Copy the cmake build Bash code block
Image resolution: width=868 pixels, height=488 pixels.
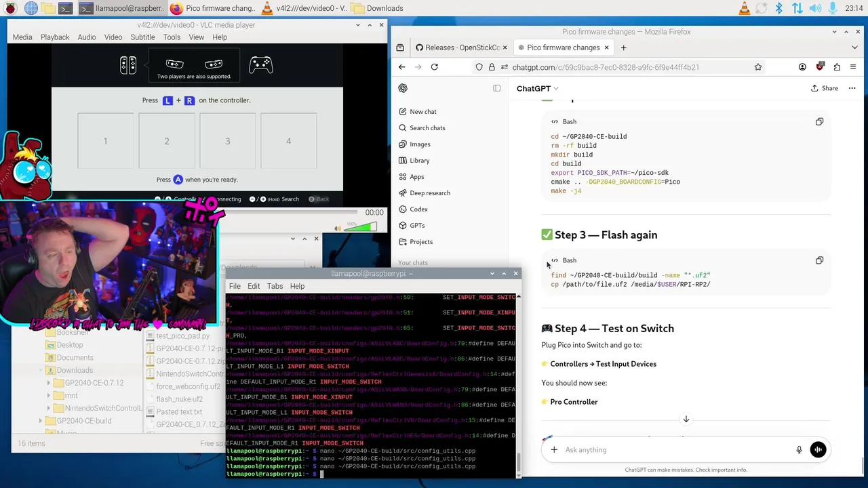pyautogui.click(x=819, y=121)
